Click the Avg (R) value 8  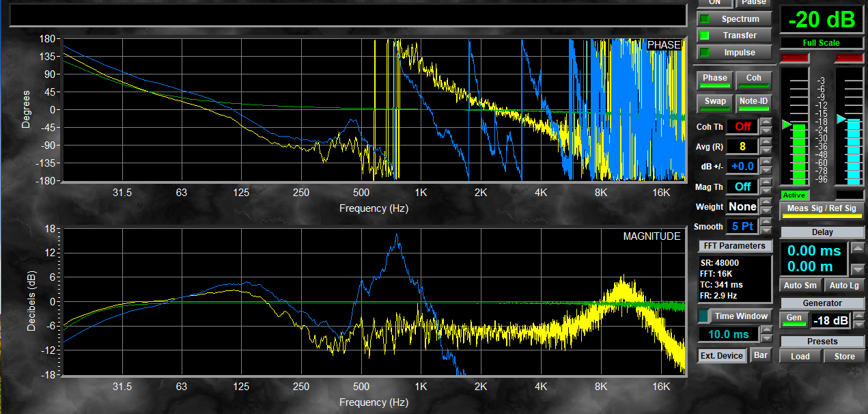742,146
